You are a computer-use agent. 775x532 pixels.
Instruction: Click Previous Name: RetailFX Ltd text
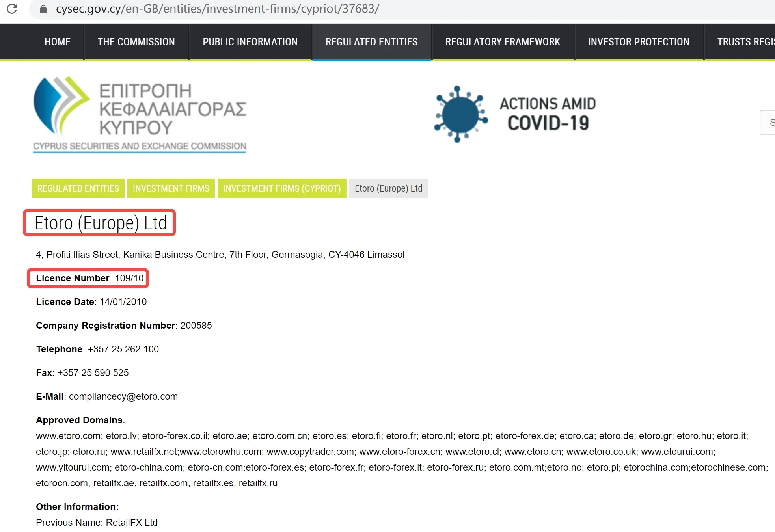pyautogui.click(x=97, y=523)
